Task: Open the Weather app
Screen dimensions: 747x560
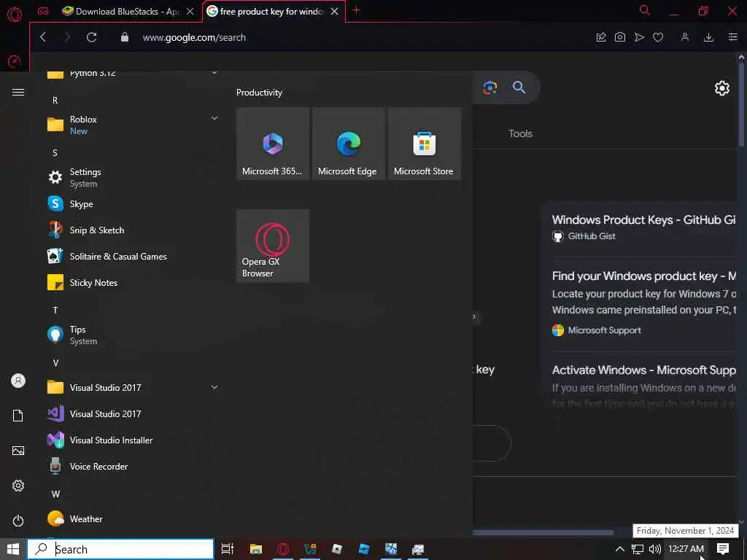Action: pyautogui.click(x=131, y=518)
